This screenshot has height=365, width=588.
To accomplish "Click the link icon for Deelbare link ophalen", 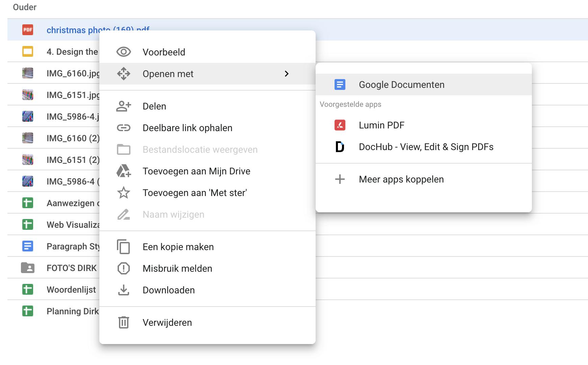I will (124, 128).
